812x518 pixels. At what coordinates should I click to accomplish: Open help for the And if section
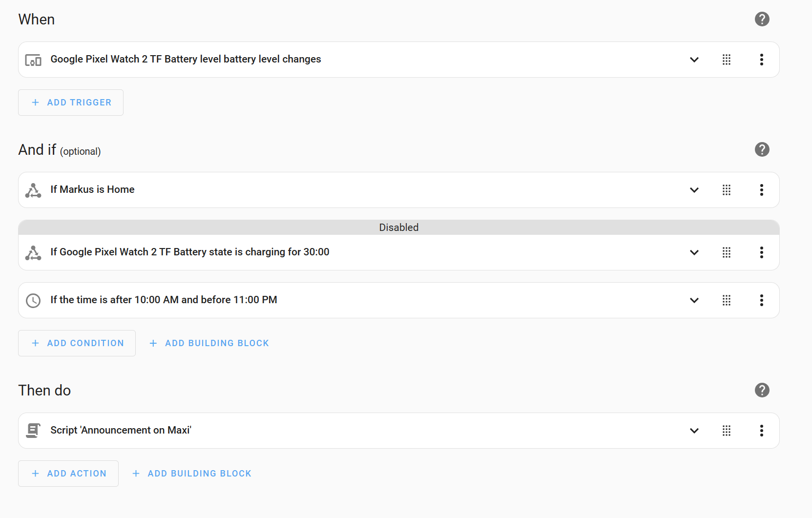(762, 149)
